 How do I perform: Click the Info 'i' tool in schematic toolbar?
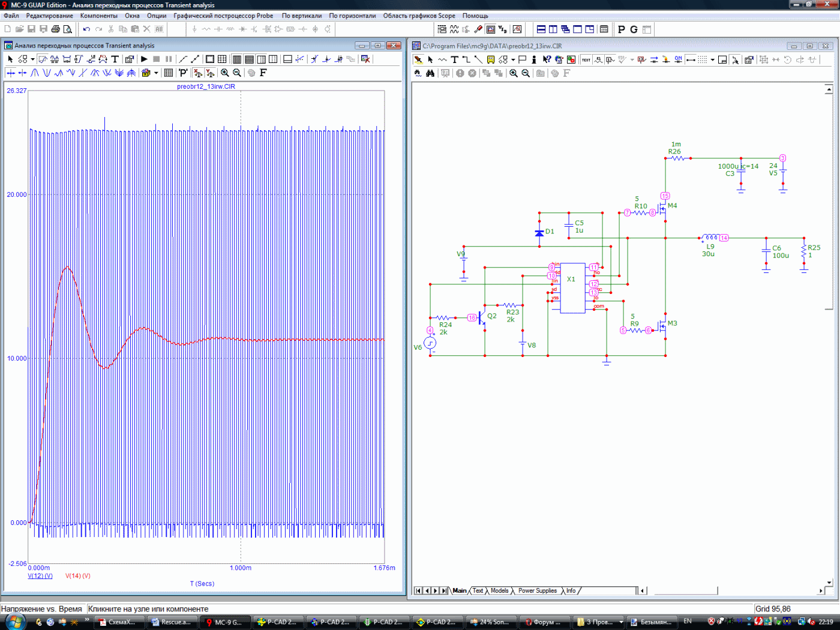click(x=534, y=59)
